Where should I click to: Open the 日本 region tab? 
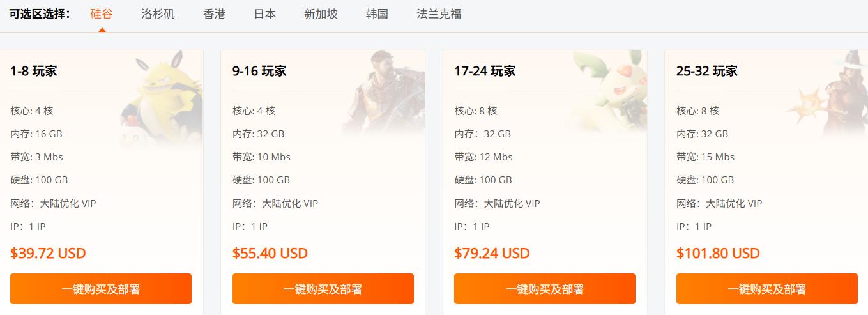click(264, 13)
